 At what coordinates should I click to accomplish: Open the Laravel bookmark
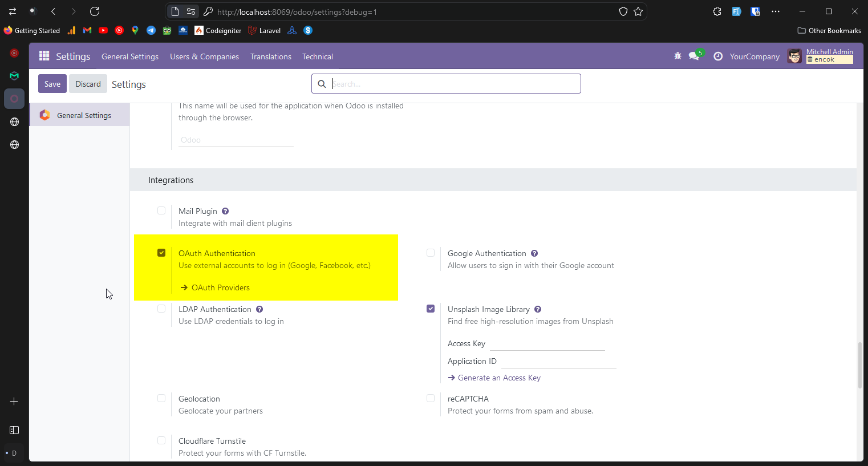click(264, 30)
